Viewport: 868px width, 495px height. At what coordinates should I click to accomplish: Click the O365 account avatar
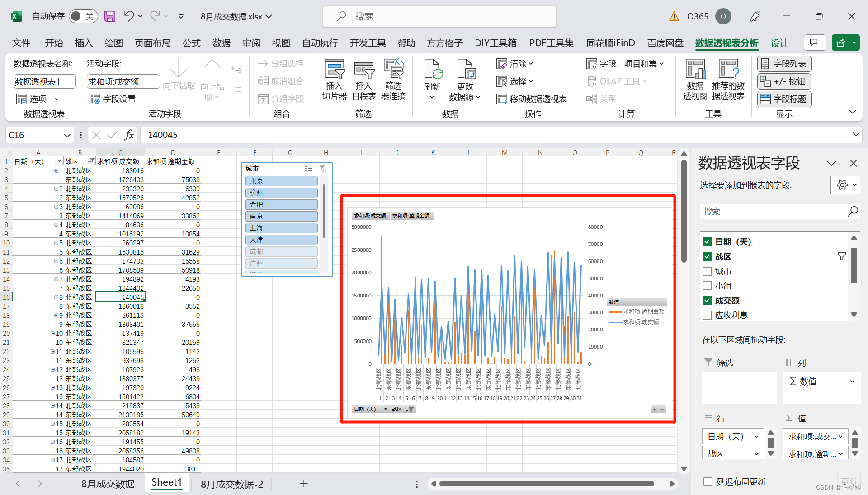click(x=723, y=16)
